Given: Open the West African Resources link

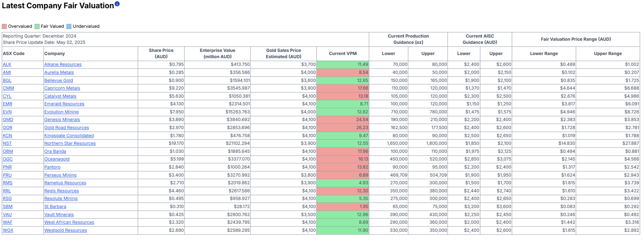Looking at the screenshot, I should tap(69, 222).
